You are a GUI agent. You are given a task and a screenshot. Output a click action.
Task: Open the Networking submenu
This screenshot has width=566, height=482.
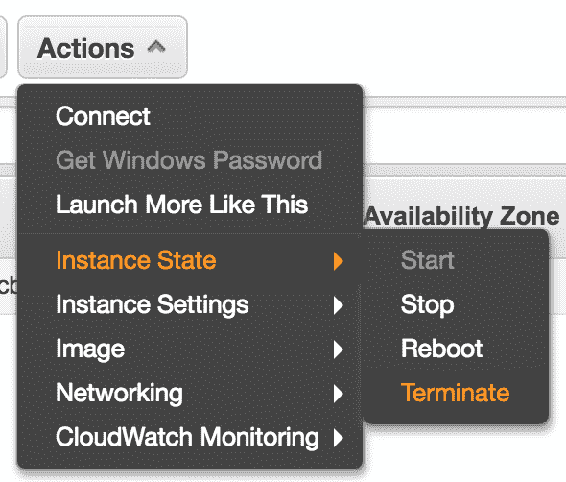tap(190, 393)
